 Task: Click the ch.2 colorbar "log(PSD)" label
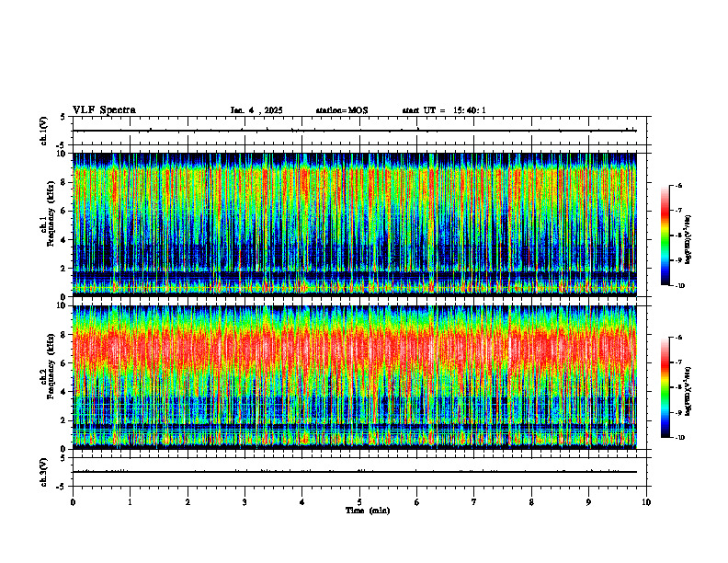click(x=688, y=391)
